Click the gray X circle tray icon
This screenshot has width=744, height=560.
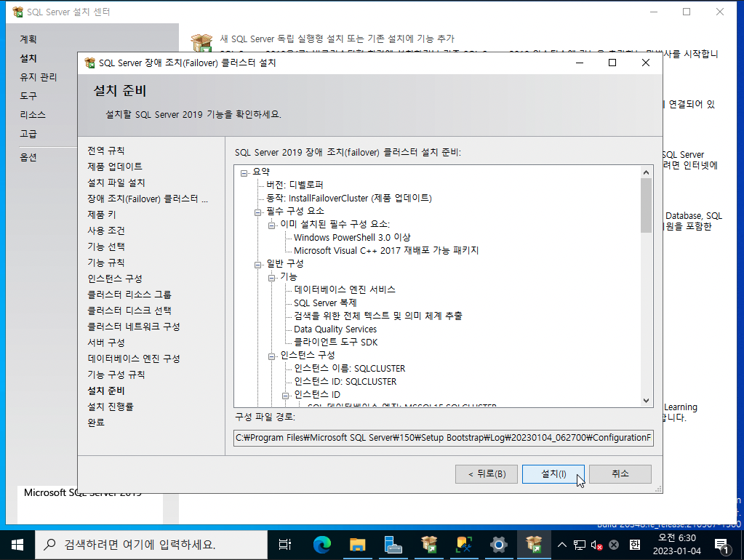614,545
